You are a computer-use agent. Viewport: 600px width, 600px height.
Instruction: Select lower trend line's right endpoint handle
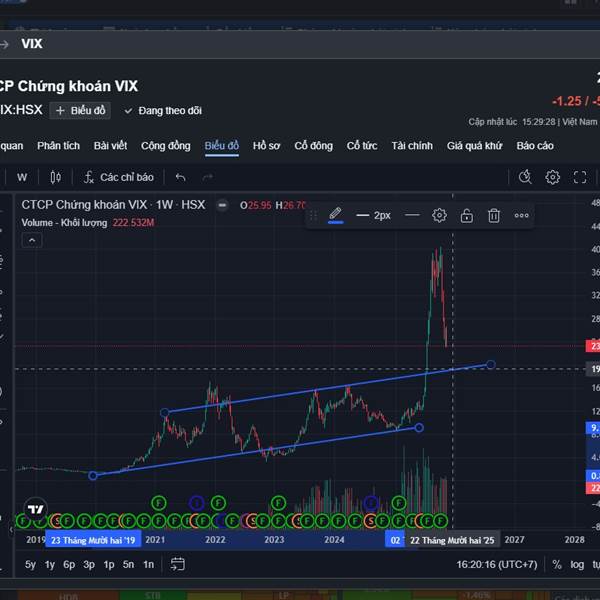[419, 427]
